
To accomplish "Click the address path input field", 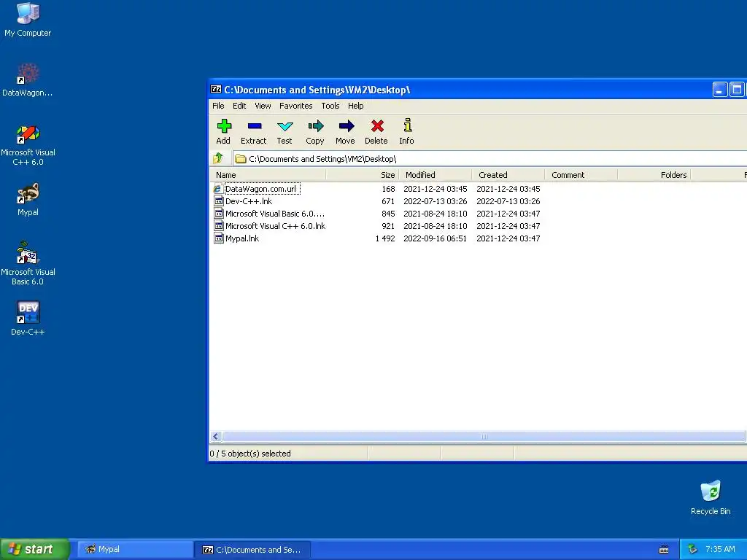I will 489,158.
